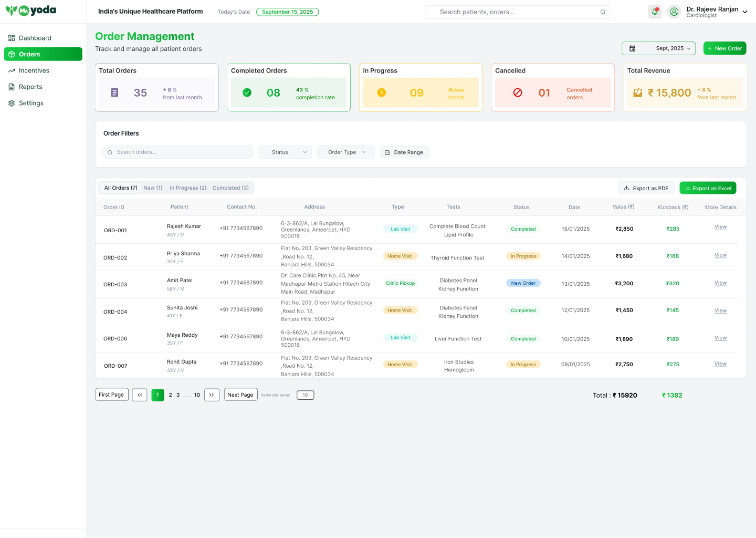
Task: Open the Status filter dropdown
Action: [285, 152]
